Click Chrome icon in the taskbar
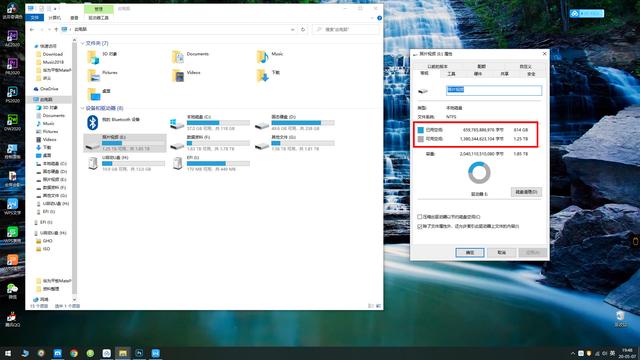Screen dimensions: 640x360 (74, 353)
